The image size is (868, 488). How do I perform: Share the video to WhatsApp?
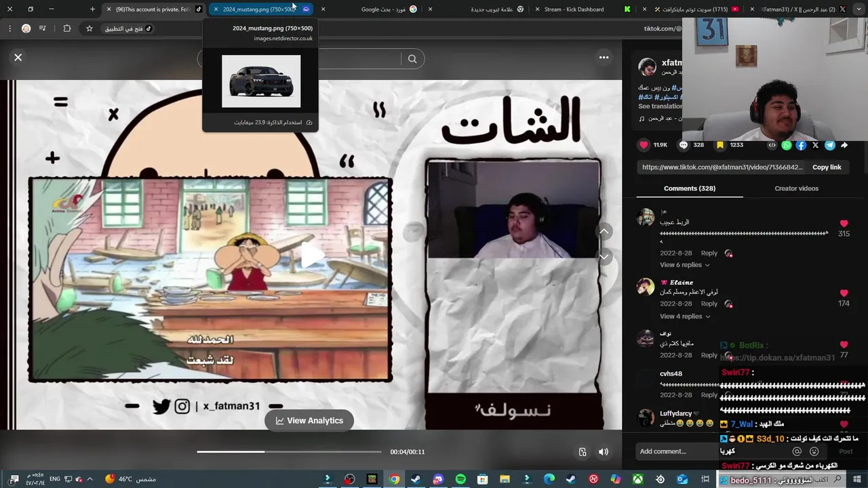(786, 145)
